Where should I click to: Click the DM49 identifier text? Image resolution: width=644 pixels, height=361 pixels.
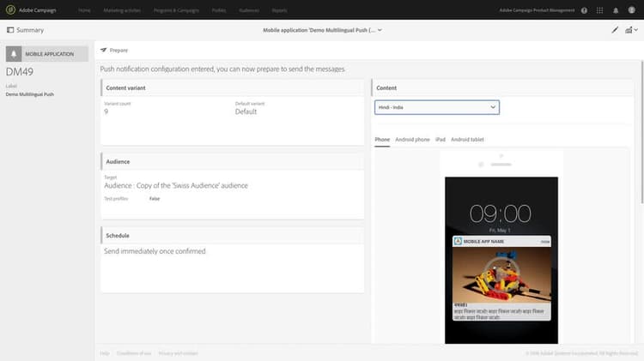(19, 72)
